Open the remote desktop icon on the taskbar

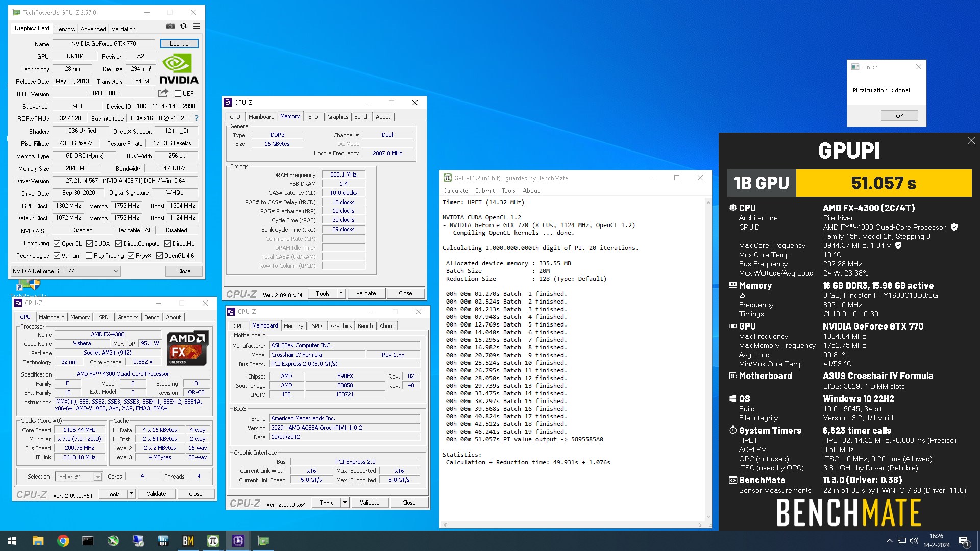tap(138, 541)
